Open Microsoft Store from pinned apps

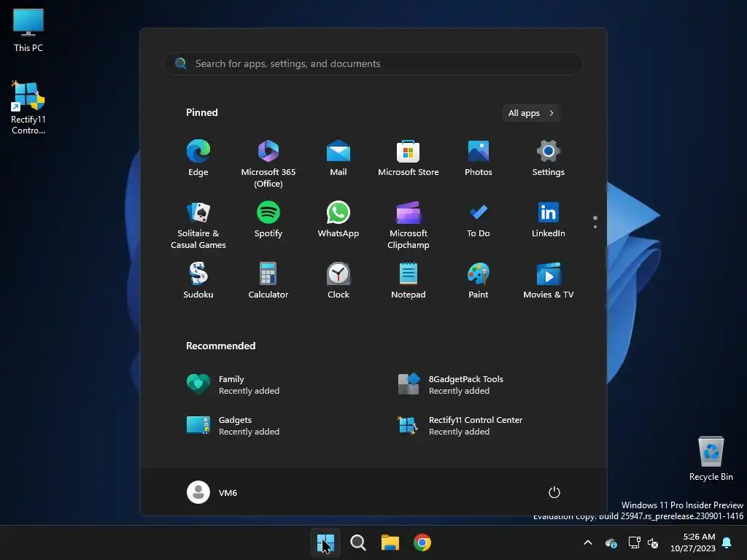(409, 158)
